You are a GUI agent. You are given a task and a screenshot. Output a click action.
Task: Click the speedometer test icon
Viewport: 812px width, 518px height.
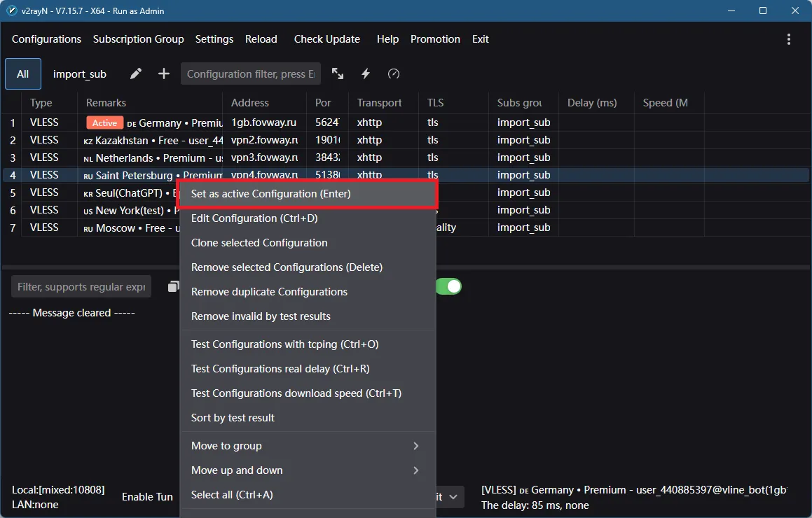coord(394,74)
